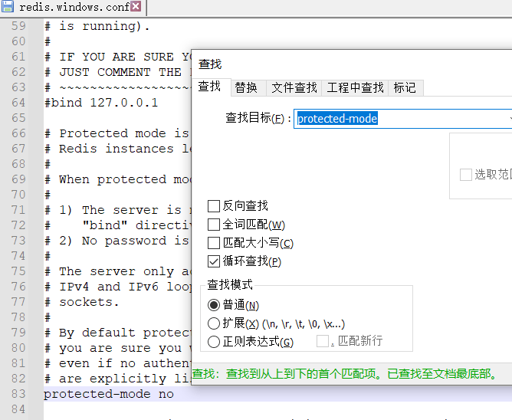Click line number 64 in the margin
This screenshot has height=420, width=512.
[x=18, y=103]
